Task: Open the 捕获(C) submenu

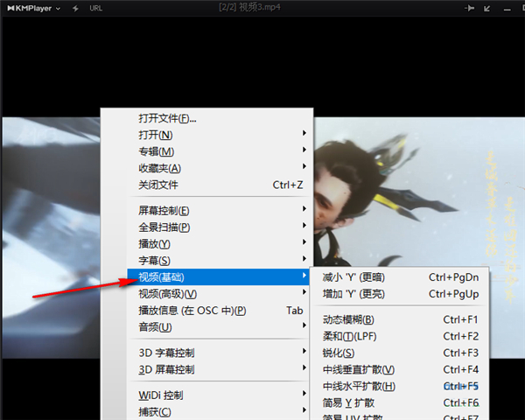Action: pyautogui.click(x=220, y=411)
